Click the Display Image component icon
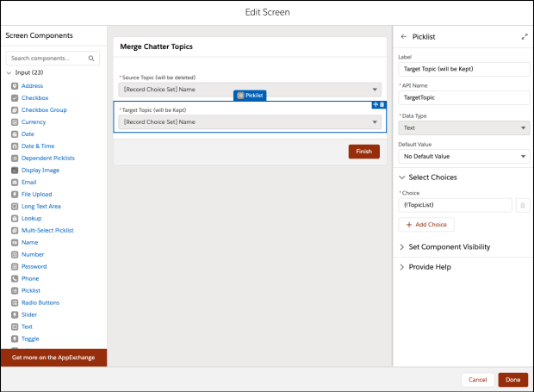Viewport: 534px width, 392px height. (x=15, y=171)
